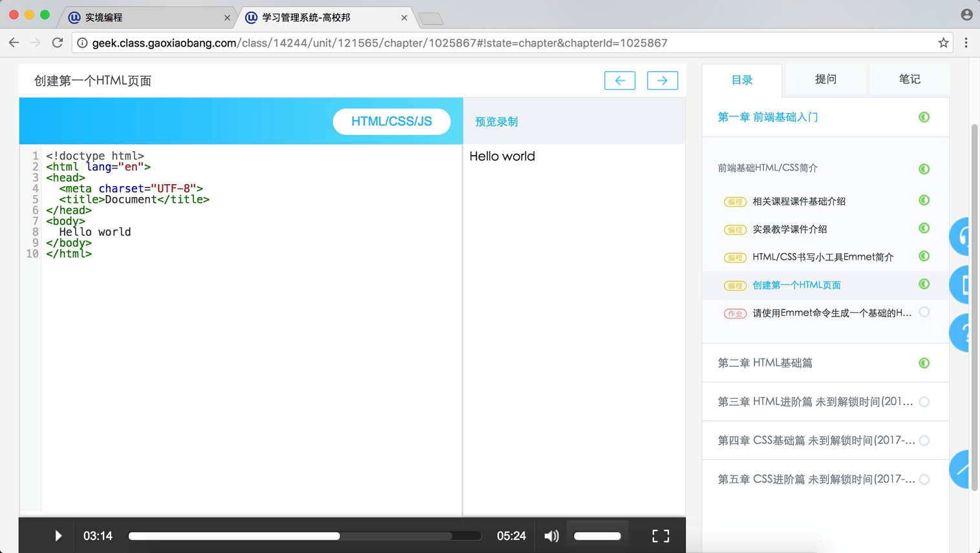Open homework 请使用Emmet命令生成一个基础的H...

[x=832, y=313]
